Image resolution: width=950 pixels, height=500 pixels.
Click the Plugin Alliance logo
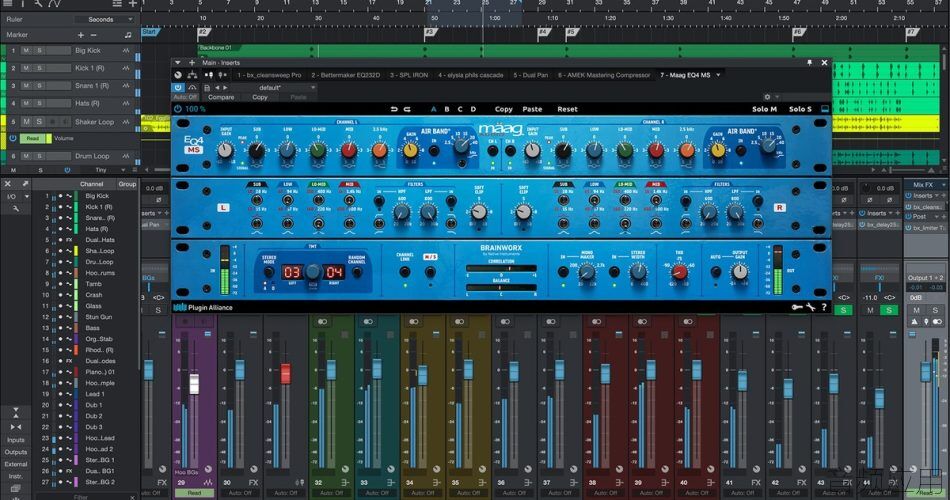pos(203,307)
